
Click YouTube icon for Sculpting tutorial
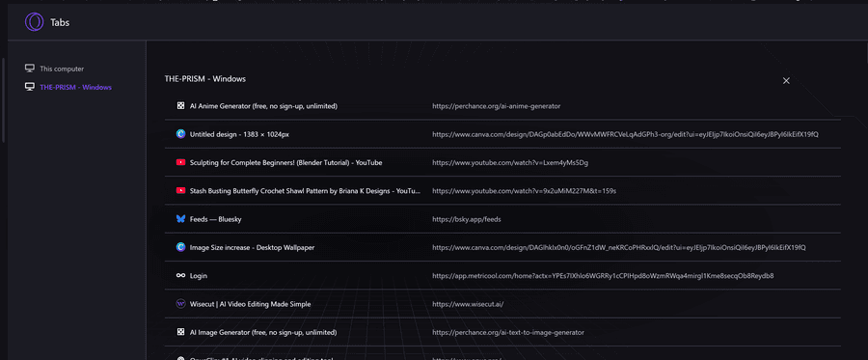pos(180,162)
